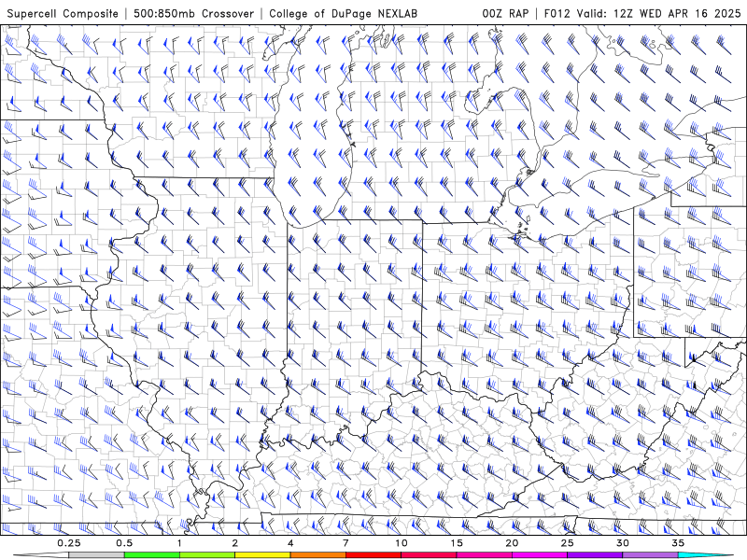Click the legend value 20
This screenshot has width=747, height=560.
(x=512, y=543)
